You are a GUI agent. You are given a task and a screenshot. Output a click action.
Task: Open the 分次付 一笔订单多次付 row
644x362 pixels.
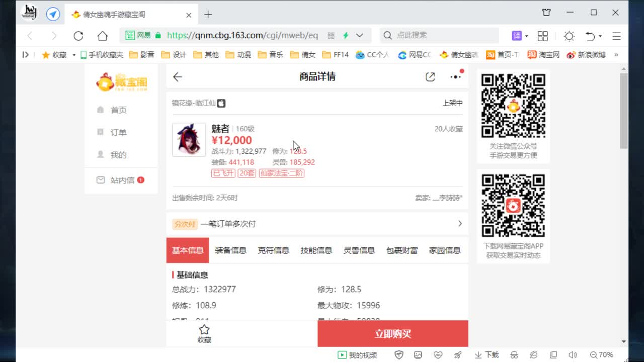point(317,224)
